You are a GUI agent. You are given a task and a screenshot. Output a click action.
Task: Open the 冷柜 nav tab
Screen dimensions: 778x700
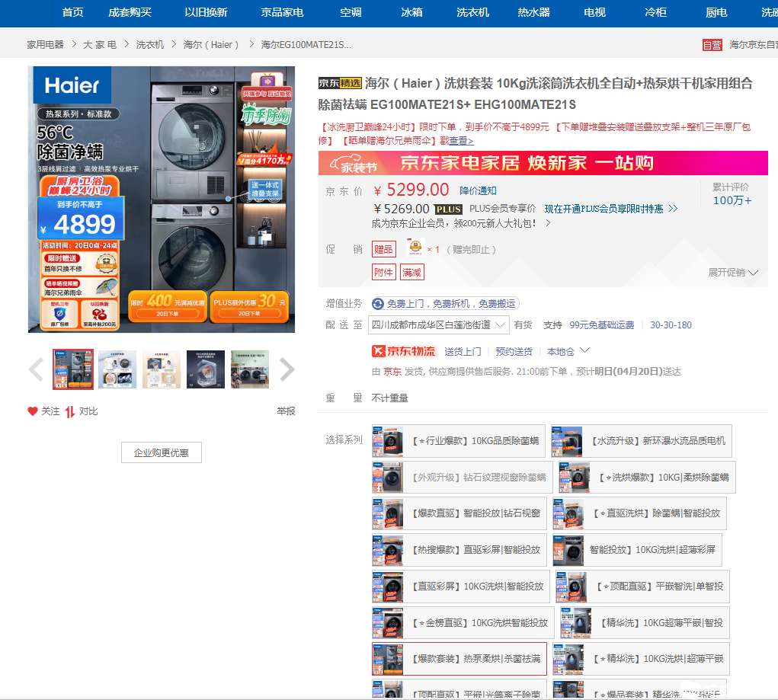tap(655, 12)
